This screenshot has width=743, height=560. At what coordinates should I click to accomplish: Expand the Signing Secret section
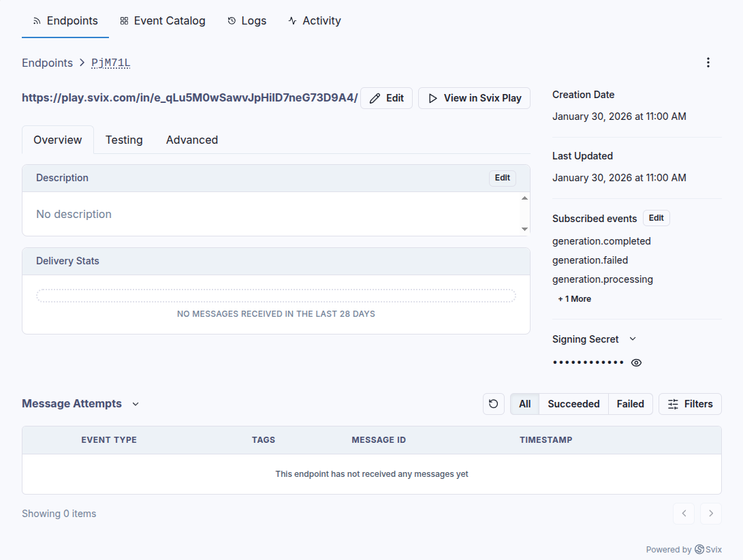coord(632,339)
